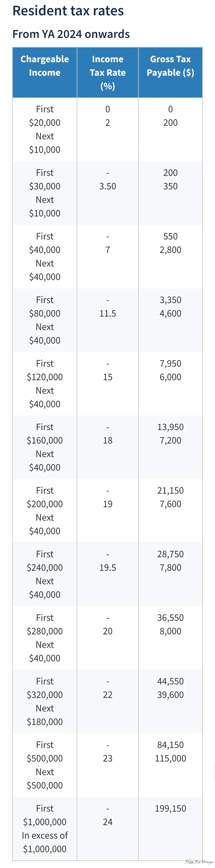Click the Ying Jin Group watermark logo
215x868 pixels.
(198, 862)
